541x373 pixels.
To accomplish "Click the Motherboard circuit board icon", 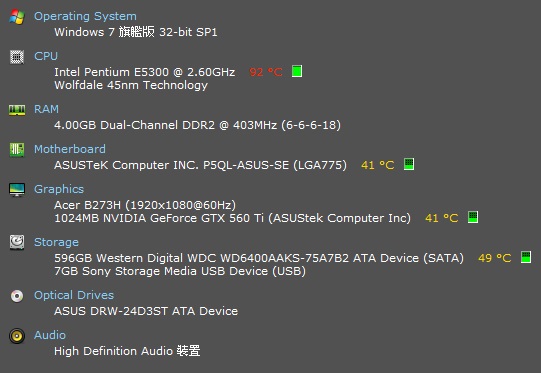I will 17,150.
